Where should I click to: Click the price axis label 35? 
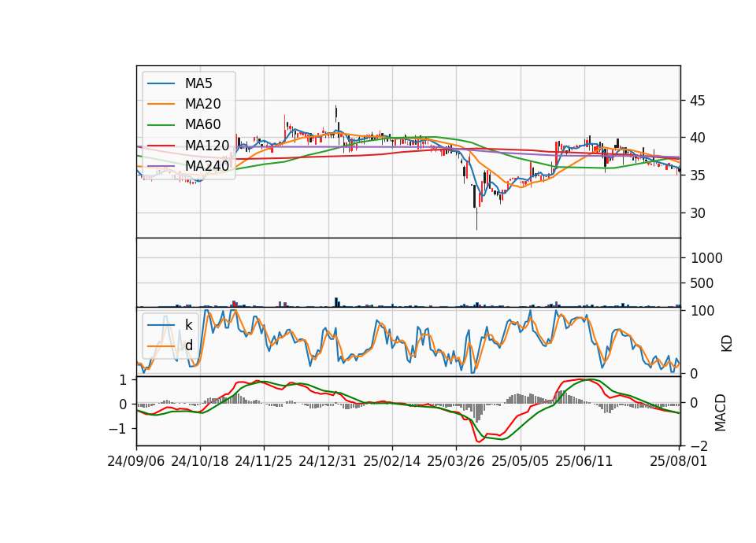(698, 175)
